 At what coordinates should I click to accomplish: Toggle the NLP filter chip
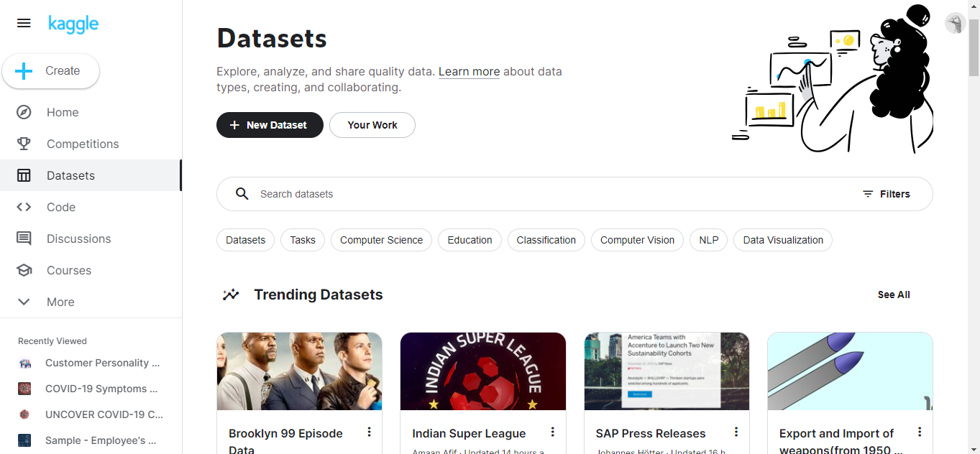[x=708, y=240]
